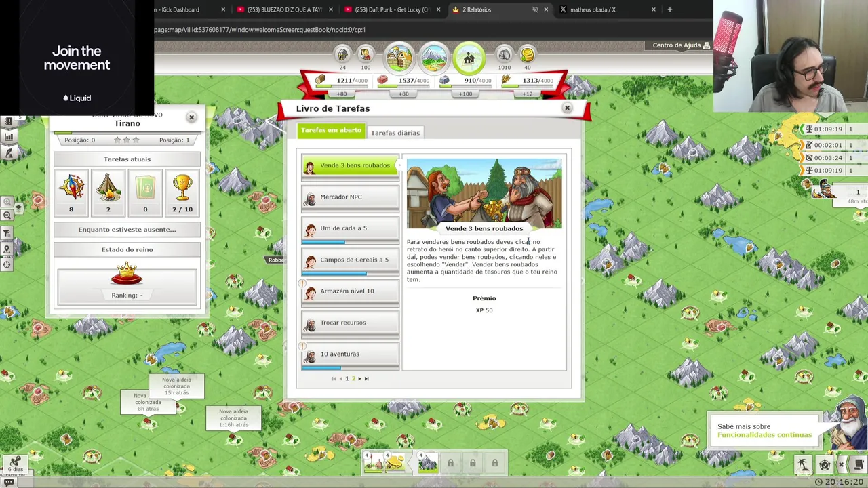The width and height of the screenshot is (868, 488).
Task: Select the mountain oasis slot in bottom bar
Action: tap(427, 463)
